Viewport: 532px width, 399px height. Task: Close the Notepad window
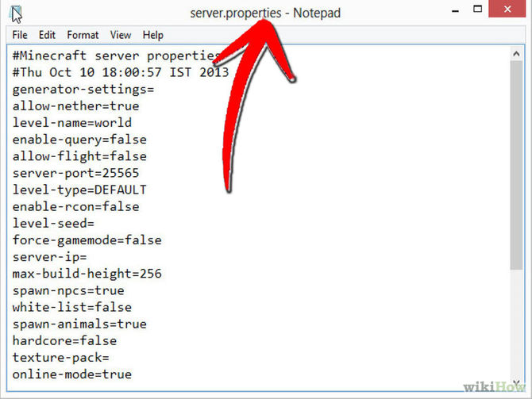[507, 9]
